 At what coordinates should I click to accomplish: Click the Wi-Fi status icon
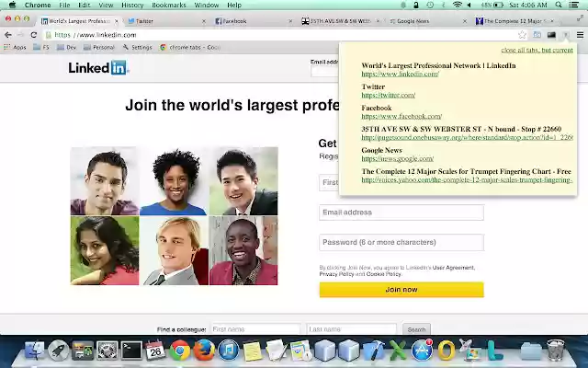pyautogui.click(x=457, y=5)
